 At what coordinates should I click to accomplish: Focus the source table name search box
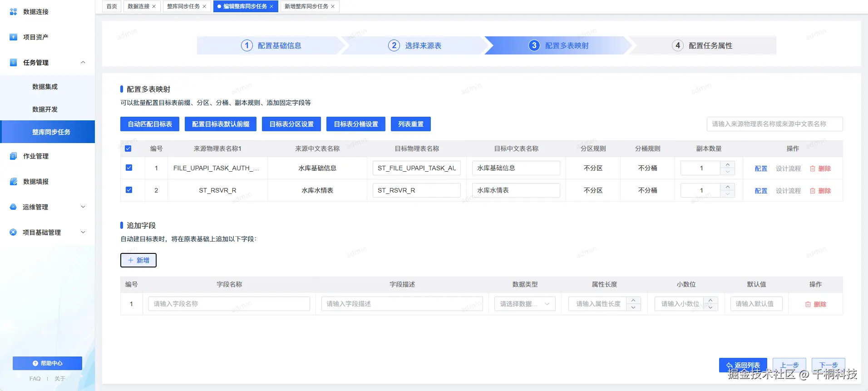[x=774, y=124]
